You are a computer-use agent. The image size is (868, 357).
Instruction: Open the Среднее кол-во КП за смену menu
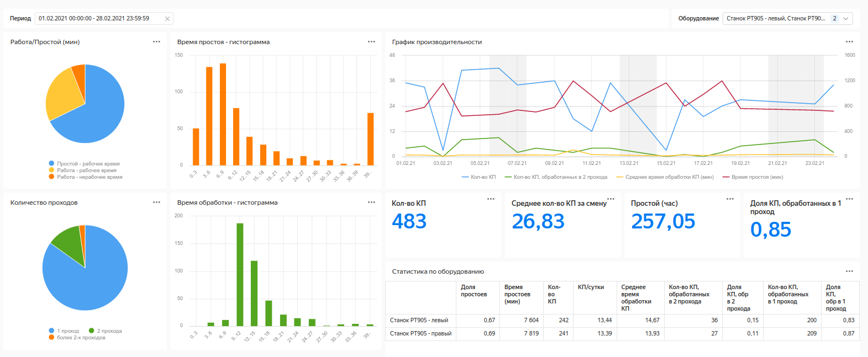tap(611, 199)
